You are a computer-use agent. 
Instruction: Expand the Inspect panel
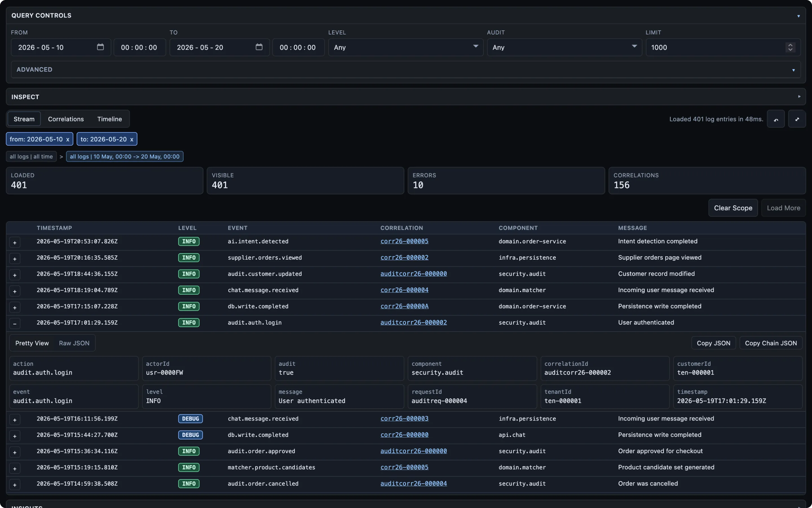[x=406, y=97]
